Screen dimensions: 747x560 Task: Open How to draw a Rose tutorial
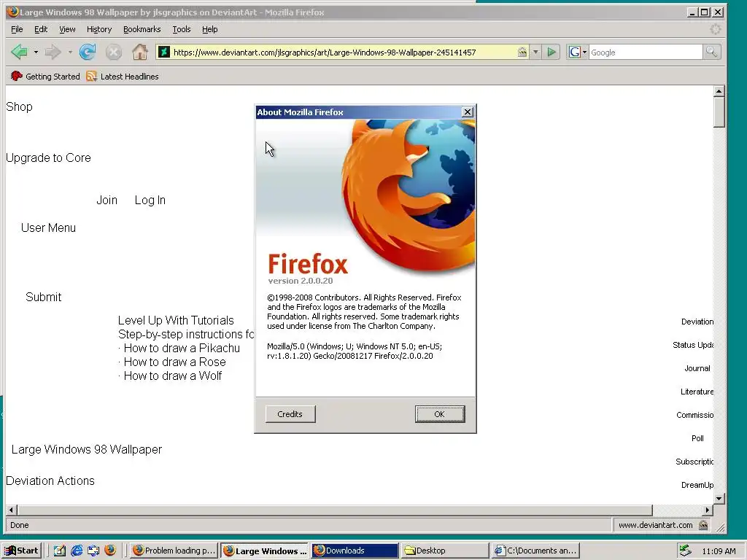[x=174, y=362]
